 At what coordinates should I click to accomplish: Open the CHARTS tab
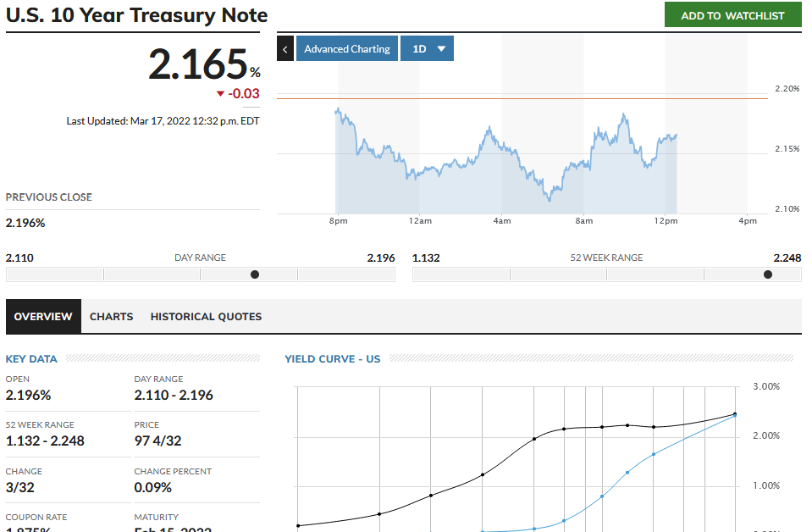111,317
